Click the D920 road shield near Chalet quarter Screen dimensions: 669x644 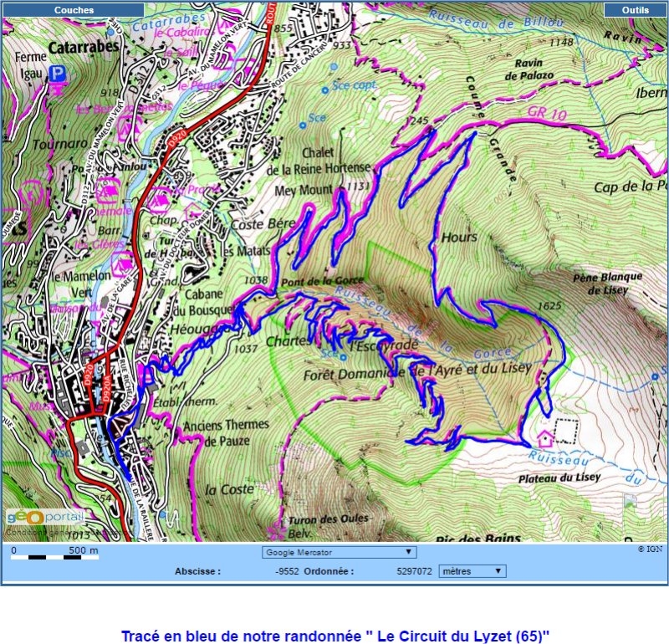[177, 138]
